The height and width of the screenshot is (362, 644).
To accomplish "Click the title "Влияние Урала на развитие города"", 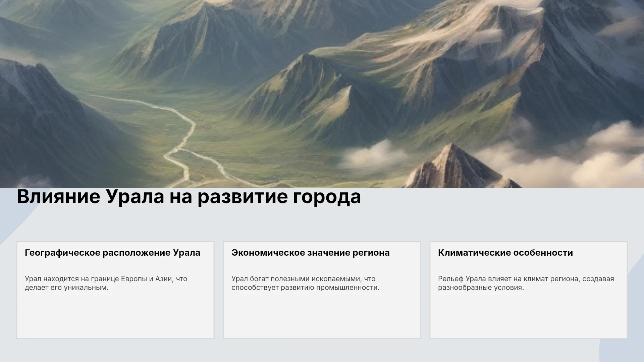I will [x=189, y=197].
